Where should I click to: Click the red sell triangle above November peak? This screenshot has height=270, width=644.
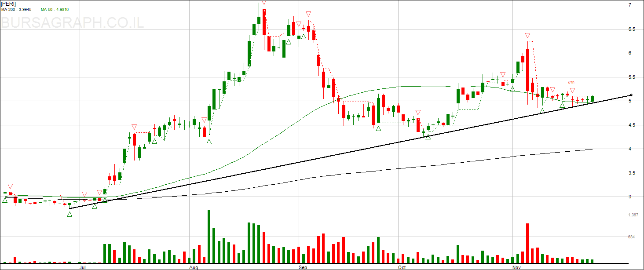[x=527, y=36]
